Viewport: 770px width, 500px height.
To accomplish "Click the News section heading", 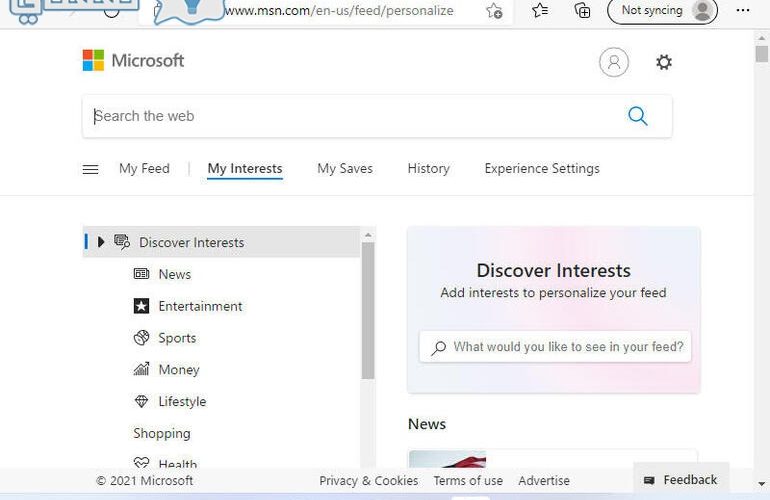I will click(x=427, y=424).
